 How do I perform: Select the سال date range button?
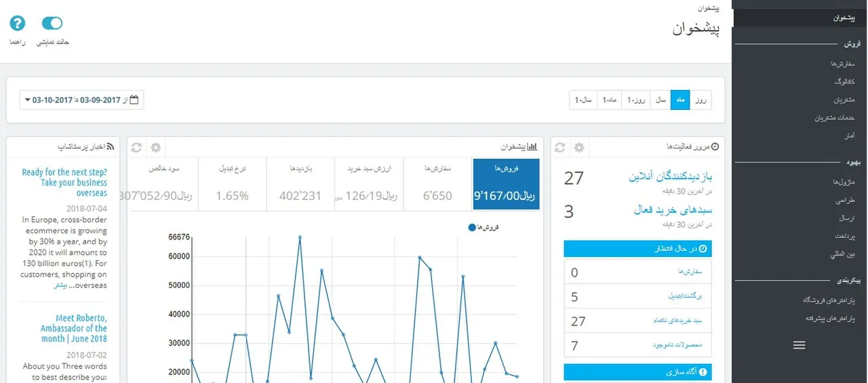click(660, 100)
